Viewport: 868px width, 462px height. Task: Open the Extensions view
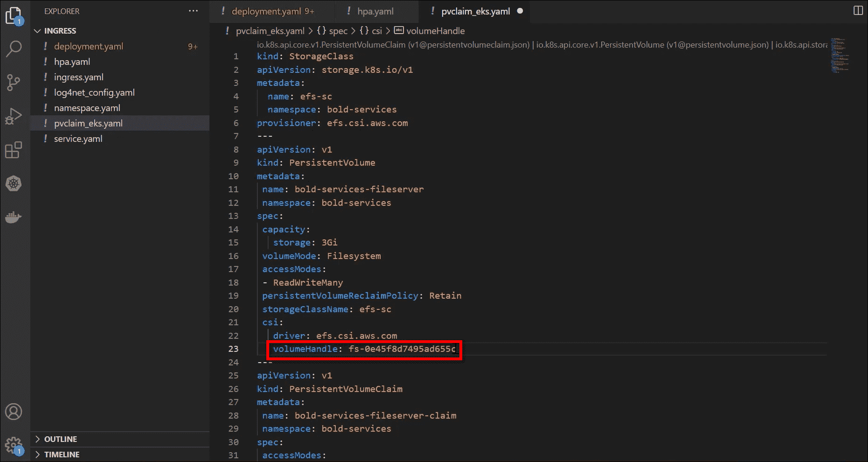click(14, 150)
